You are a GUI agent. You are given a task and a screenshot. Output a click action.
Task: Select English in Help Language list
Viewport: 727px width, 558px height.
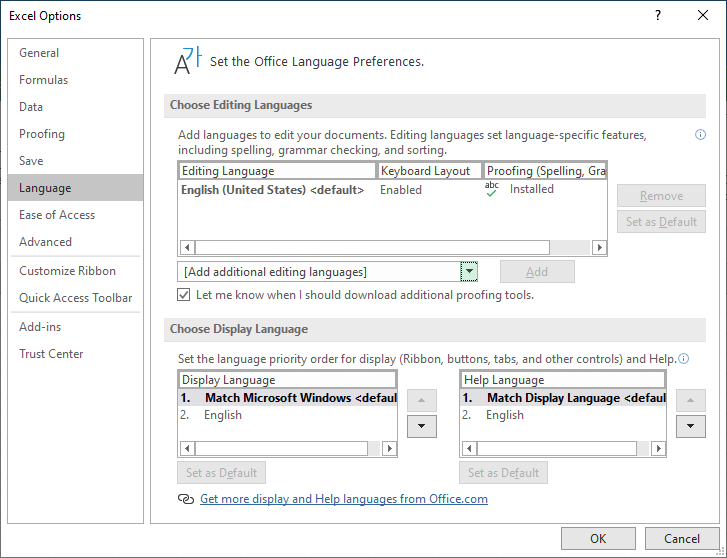(x=563, y=415)
